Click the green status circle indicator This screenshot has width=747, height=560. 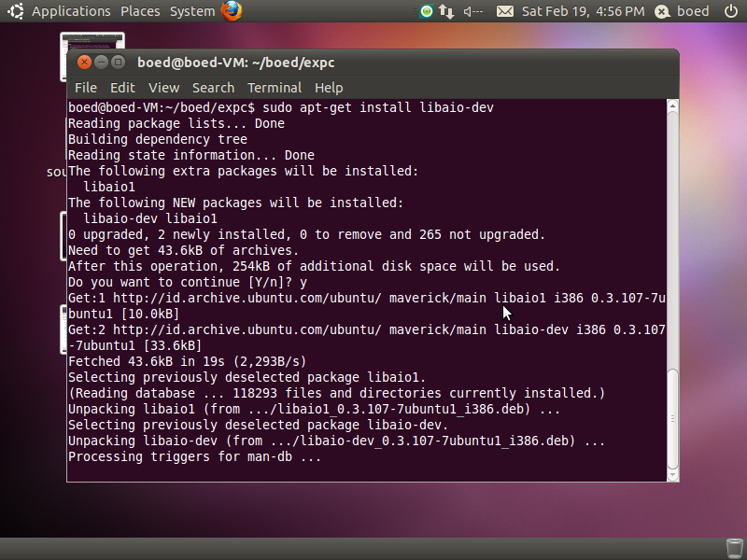[425, 11]
